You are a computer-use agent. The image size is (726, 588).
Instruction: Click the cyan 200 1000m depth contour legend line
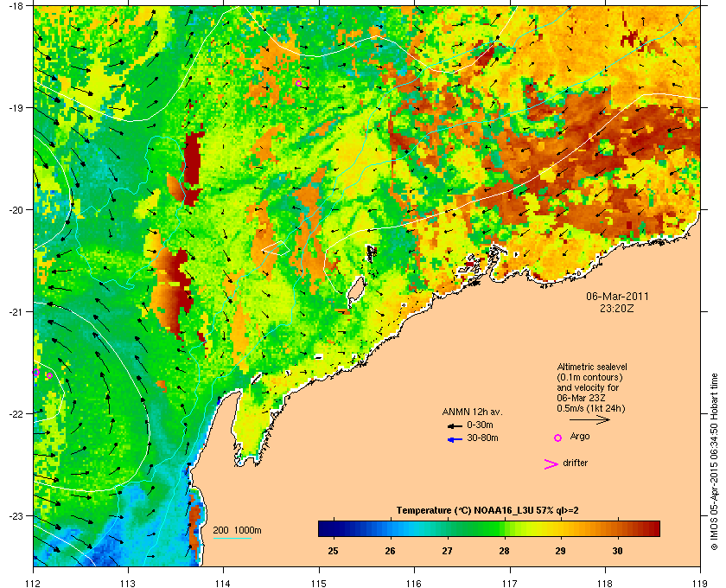[232, 538]
